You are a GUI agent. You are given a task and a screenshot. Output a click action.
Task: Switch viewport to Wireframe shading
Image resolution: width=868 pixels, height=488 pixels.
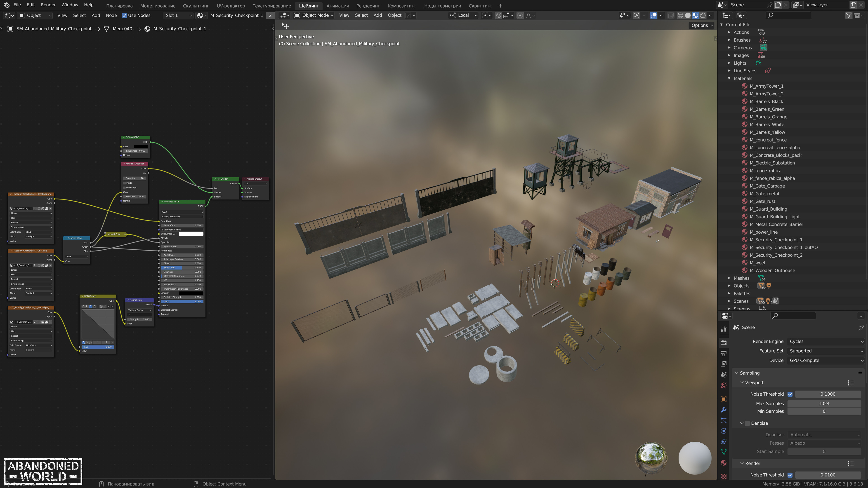680,16
